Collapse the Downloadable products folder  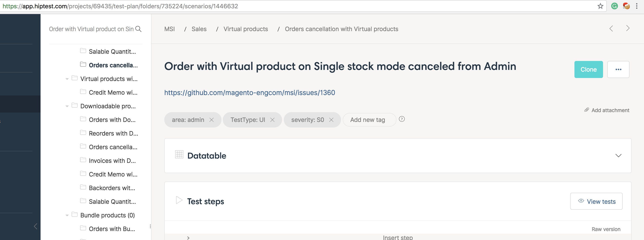[67, 106]
